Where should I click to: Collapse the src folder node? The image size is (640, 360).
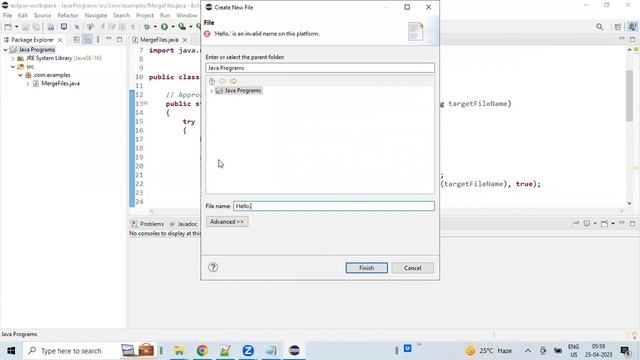13,67
